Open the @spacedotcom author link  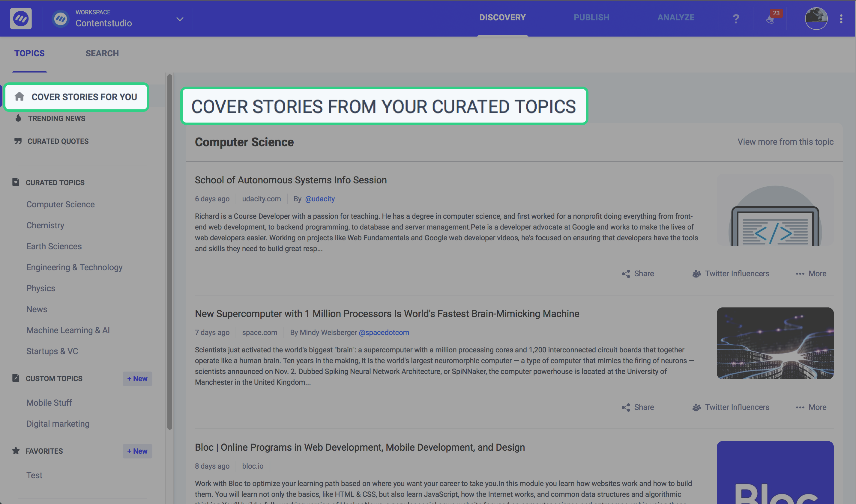coord(384,333)
